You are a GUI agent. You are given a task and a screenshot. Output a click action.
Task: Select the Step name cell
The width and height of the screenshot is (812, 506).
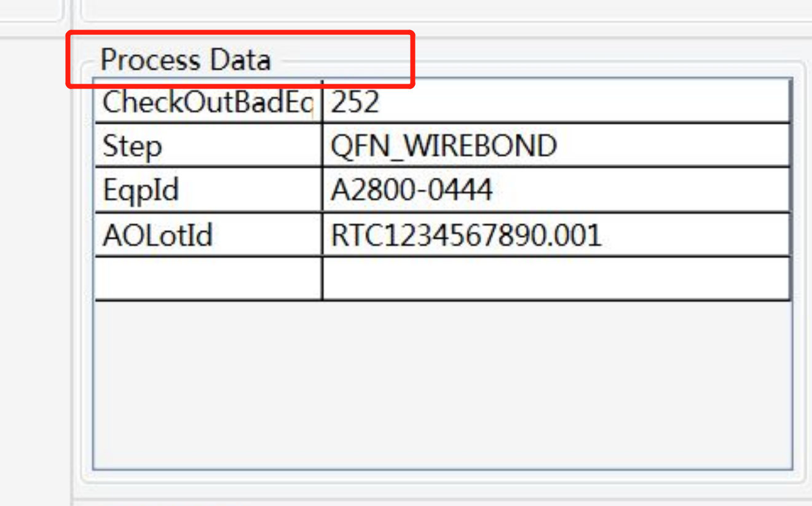coord(208,146)
